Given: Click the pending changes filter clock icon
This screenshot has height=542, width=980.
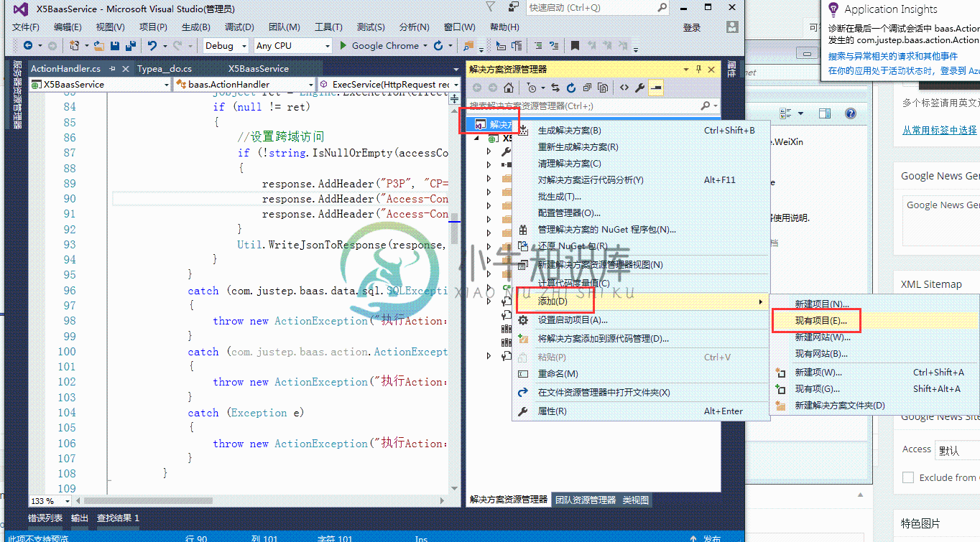Looking at the screenshot, I should click(x=531, y=88).
